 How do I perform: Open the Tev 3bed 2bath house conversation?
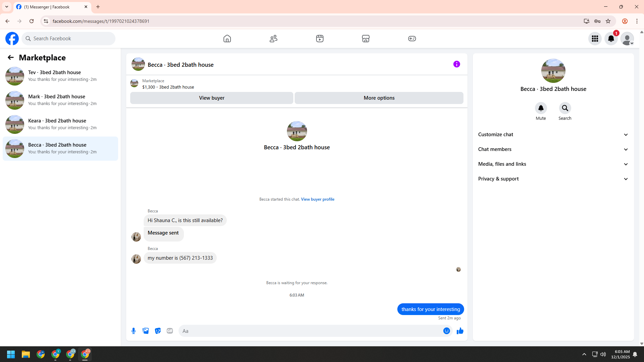coord(60,76)
